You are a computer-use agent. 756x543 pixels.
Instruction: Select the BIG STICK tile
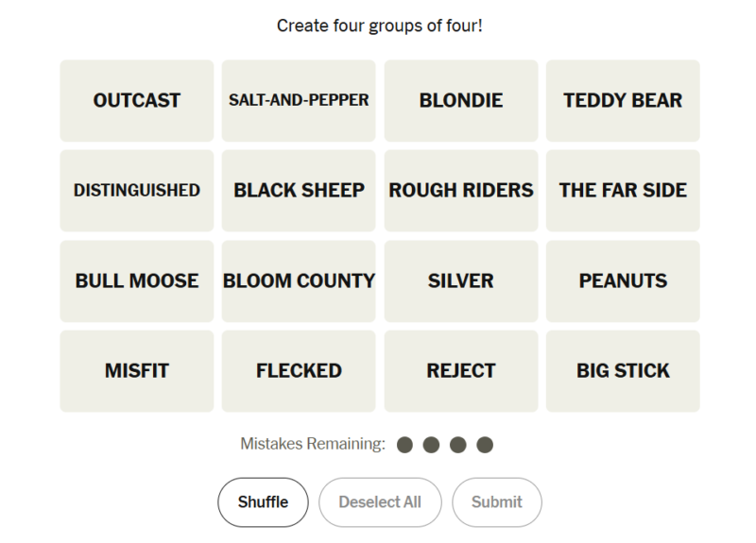pyautogui.click(x=623, y=370)
